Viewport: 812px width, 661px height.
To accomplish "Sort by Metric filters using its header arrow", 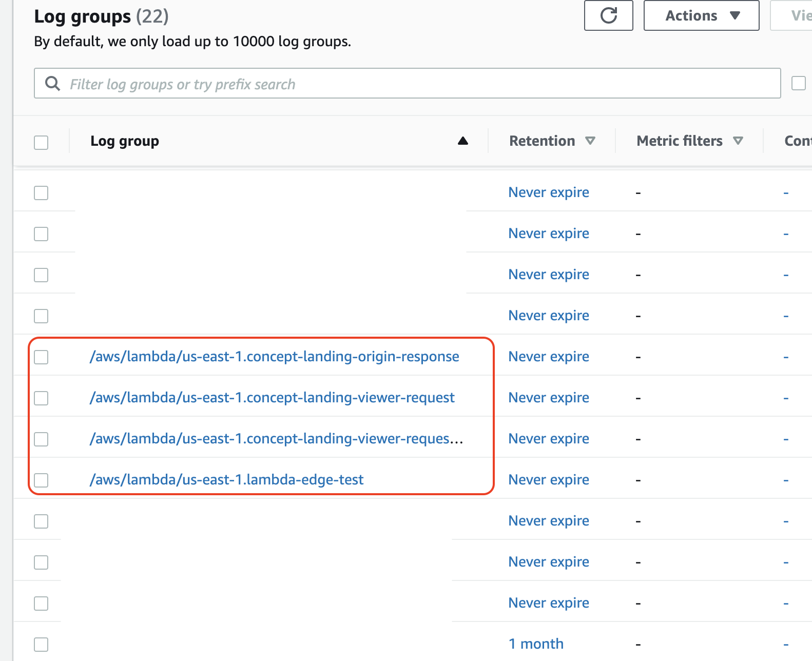I will 738,141.
